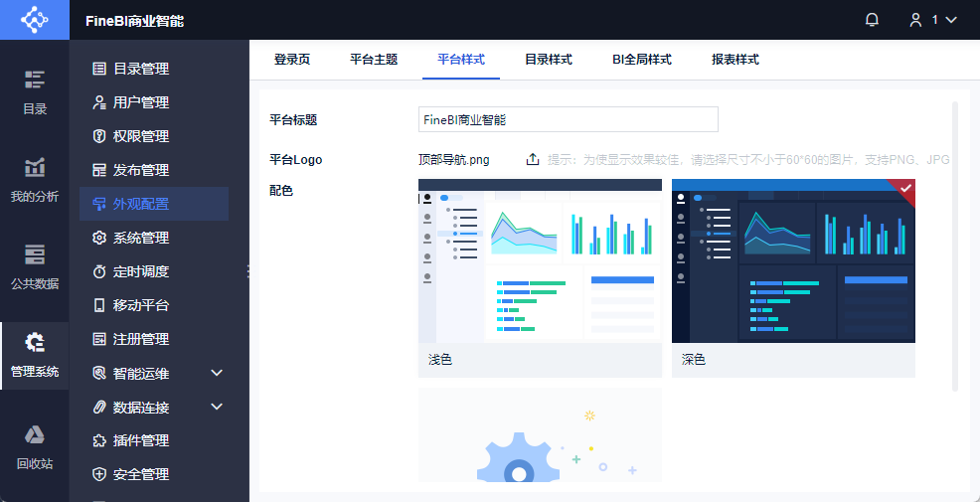Switch to the 平台主题 tab
Image resolution: width=980 pixels, height=502 pixels.
point(374,60)
